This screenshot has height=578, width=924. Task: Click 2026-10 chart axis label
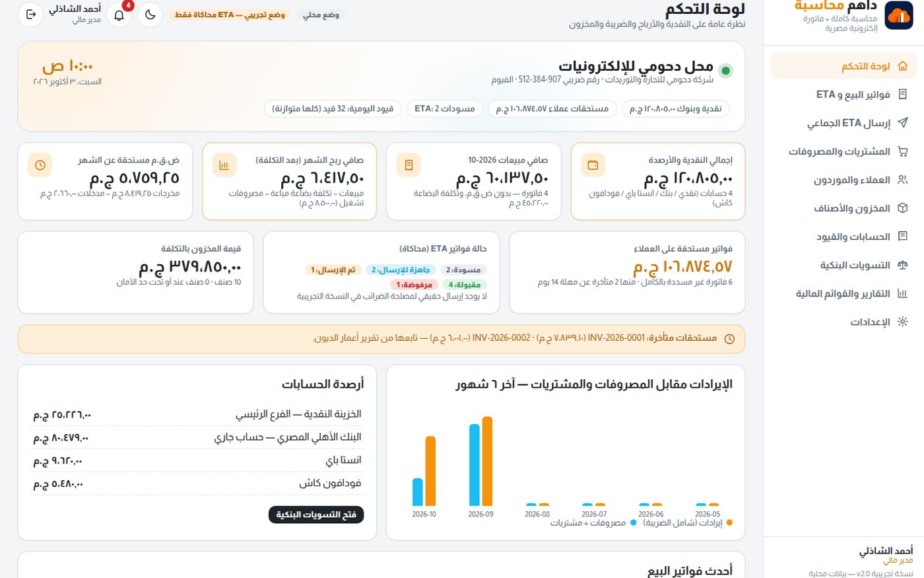(424, 514)
